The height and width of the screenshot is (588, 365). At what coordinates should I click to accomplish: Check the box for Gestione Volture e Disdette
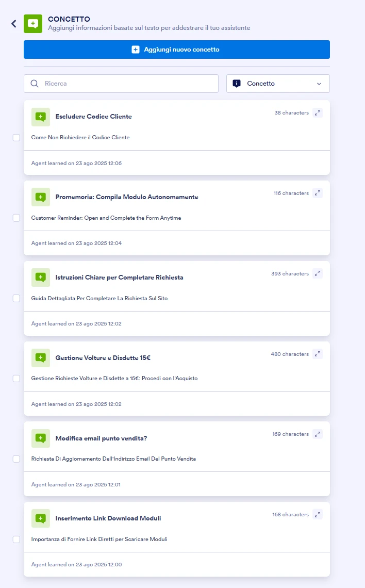click(x=16, y=378)
